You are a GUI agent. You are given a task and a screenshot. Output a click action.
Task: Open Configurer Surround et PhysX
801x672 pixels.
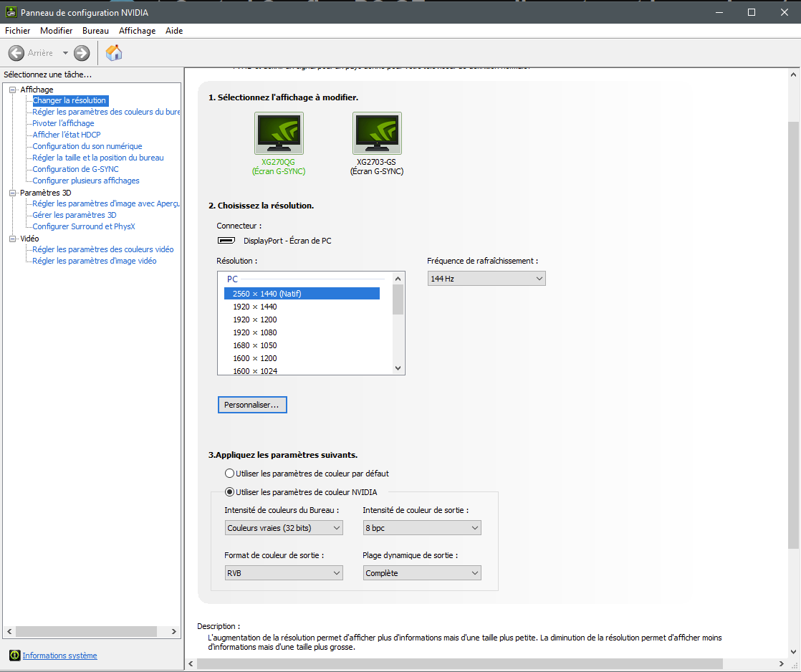(x=84, y=226)
